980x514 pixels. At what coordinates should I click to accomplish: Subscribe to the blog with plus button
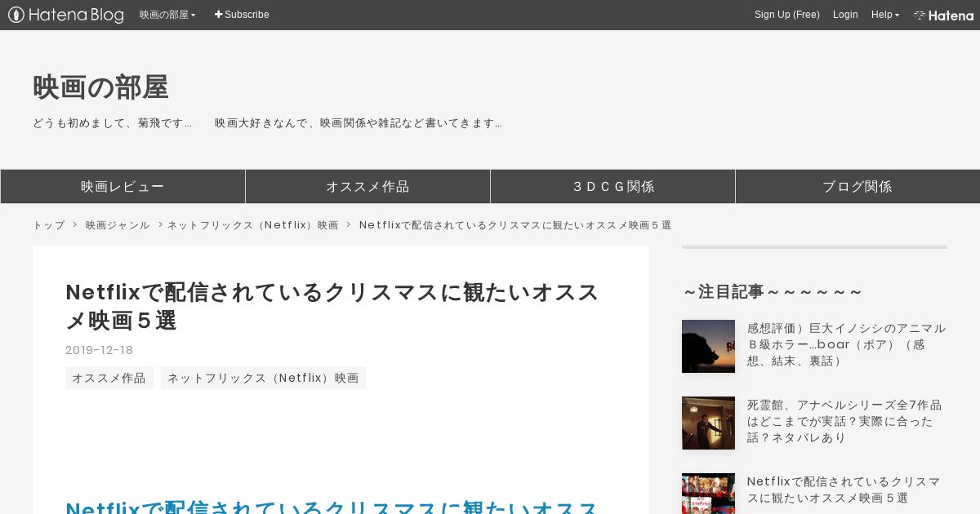coord(242,15)
